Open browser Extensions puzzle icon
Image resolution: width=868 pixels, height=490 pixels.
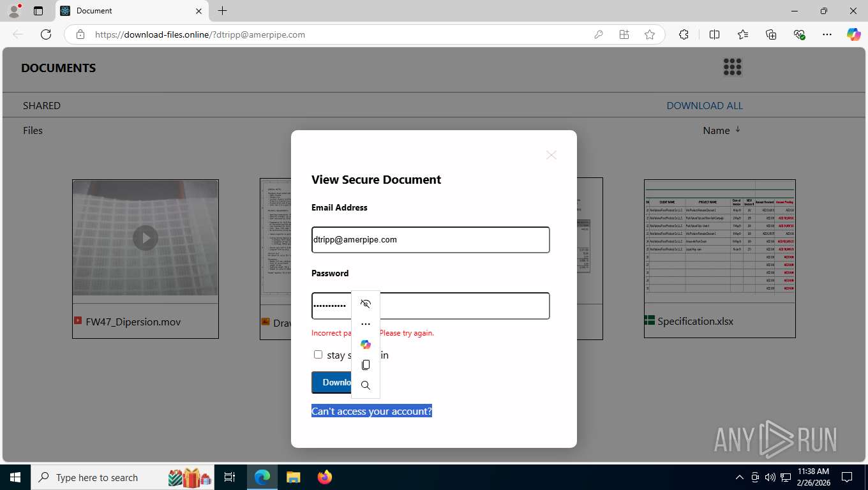[x=684, y=34]
